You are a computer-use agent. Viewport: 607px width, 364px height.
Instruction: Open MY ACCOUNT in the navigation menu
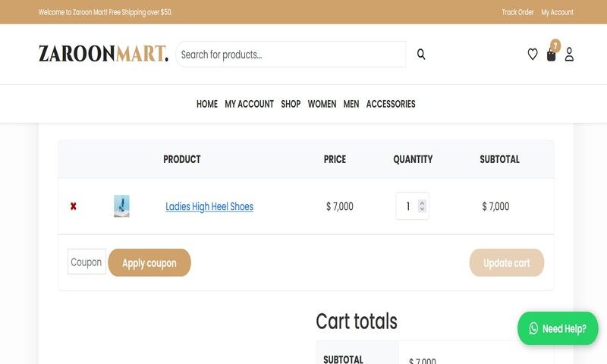(250, 104)
